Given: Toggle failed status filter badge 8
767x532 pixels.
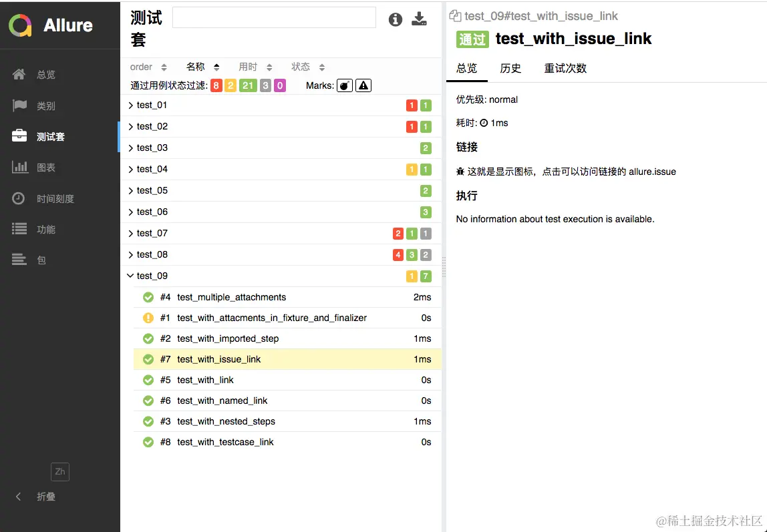Looking at the screenshot, I should pos(216,86).
